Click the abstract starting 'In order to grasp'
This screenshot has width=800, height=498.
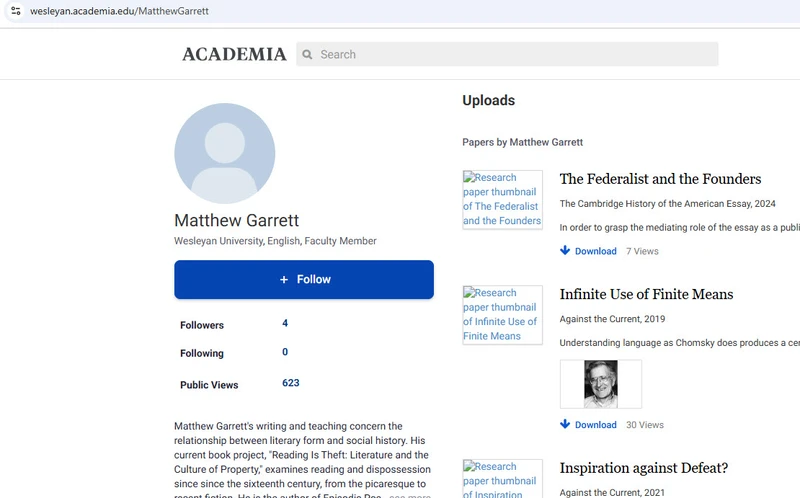[x=680, y=228]
